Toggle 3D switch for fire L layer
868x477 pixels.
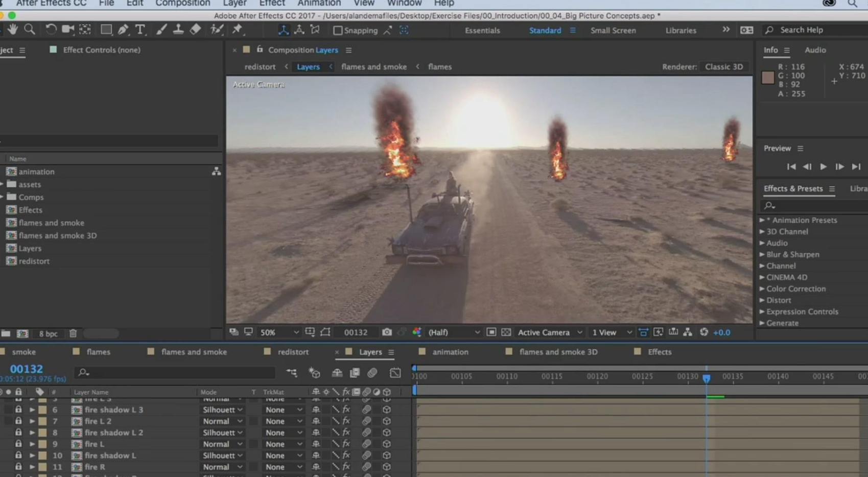[x=387, y=444]
